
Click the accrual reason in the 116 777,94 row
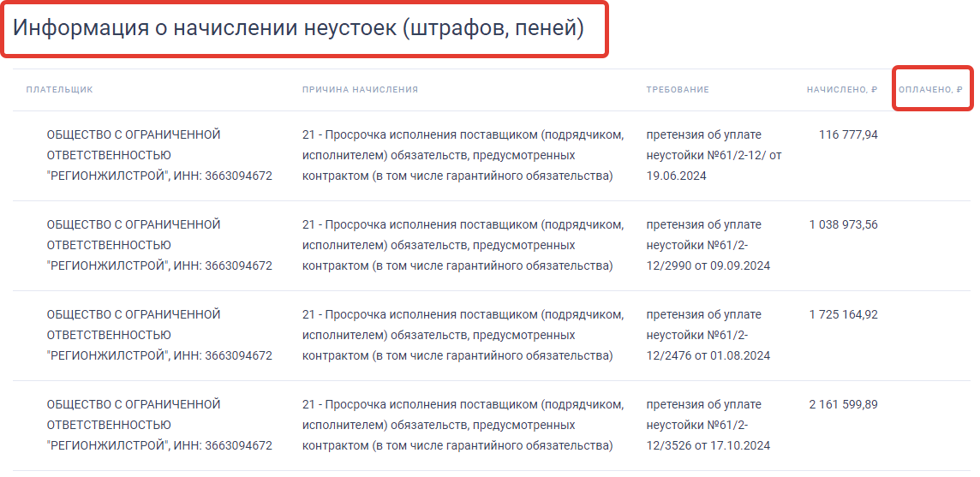[463, 155]
